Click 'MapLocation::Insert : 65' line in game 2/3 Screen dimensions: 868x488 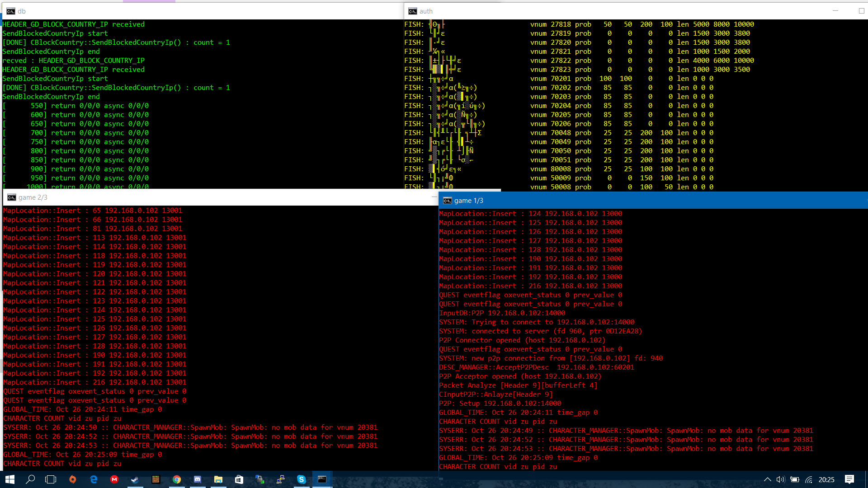[93, 211]
